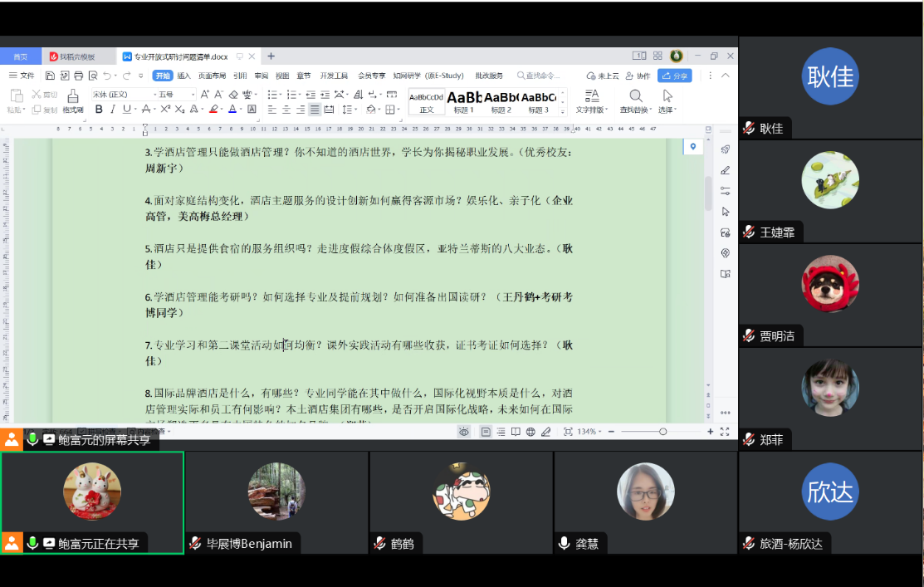This screenshot has width=924, height=587.
Task: Click the 协作 collaborate button
Action: coord(638,76)
